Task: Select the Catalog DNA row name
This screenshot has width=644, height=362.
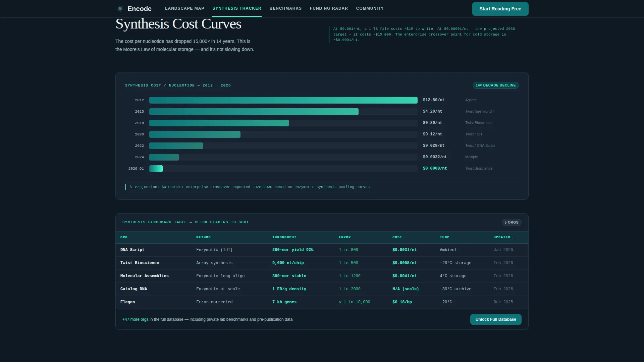Action: [133, 289]
